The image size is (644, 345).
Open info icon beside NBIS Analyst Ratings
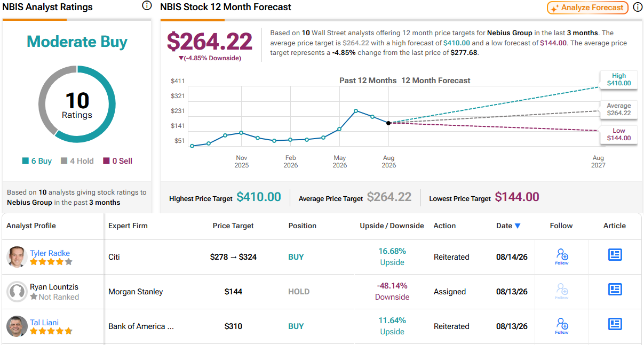(x=147, y=6)
